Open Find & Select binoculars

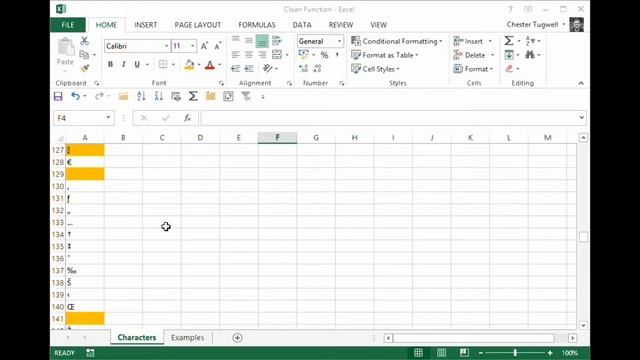pyautogui.click(x=530, y=54)
